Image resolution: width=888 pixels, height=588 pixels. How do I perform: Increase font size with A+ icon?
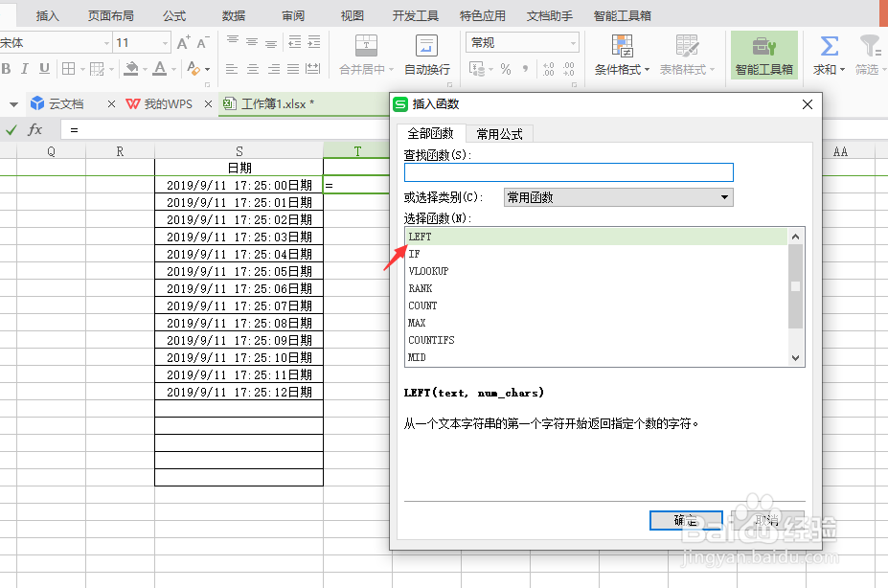[184, 42]
